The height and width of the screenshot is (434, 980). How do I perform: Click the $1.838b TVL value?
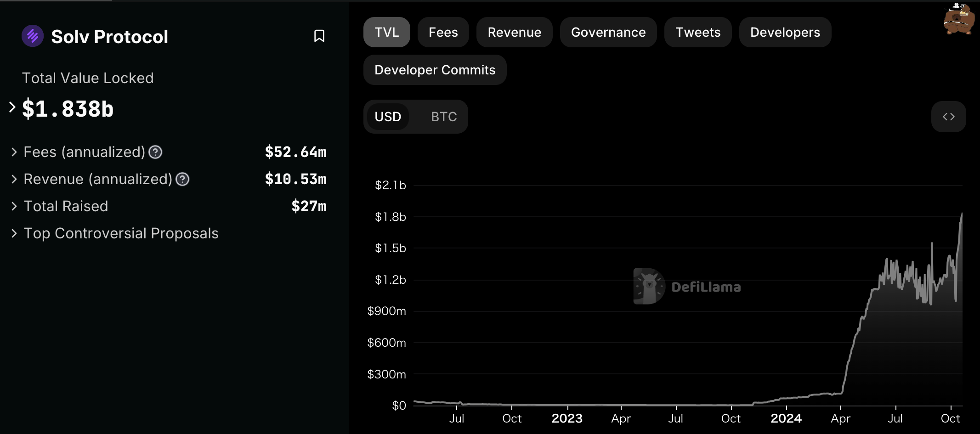click(68, 109)
